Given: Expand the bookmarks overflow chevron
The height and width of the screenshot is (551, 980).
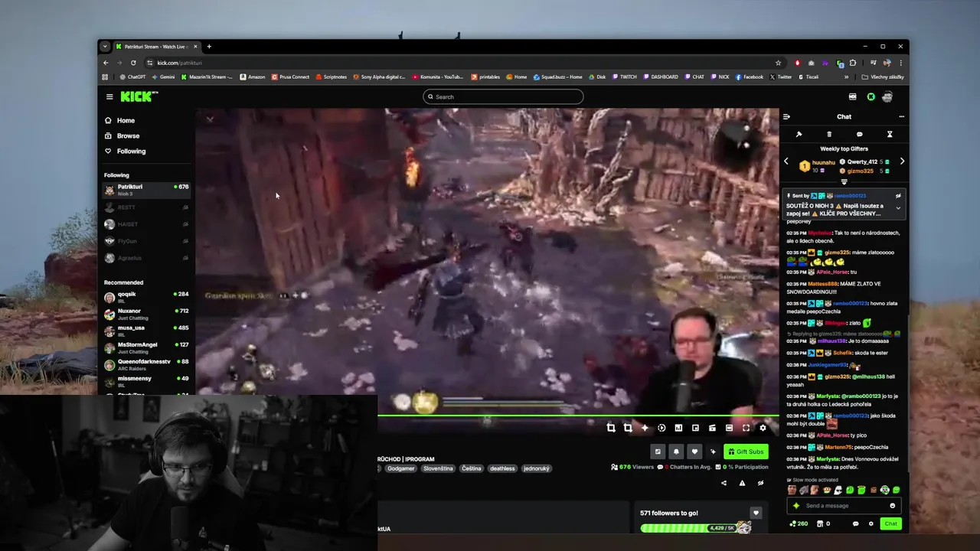Looking at the screenshot, I should [x=846, y=77].
